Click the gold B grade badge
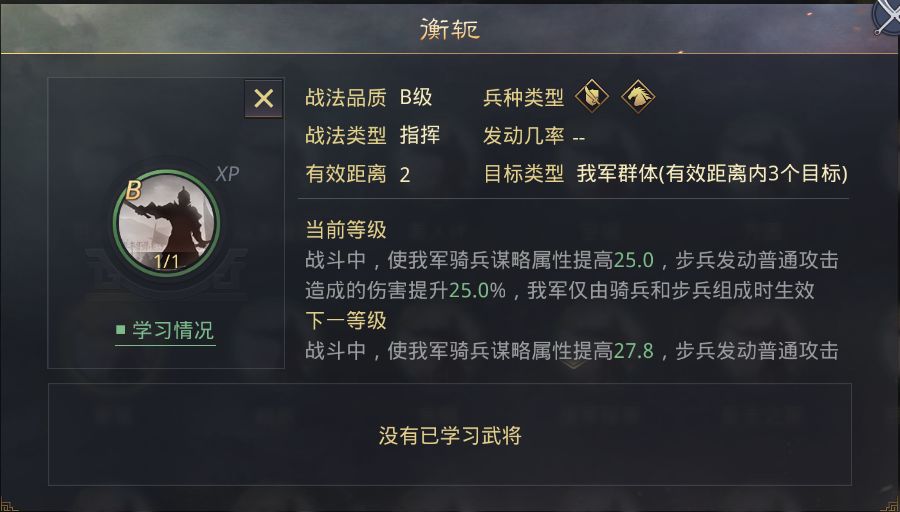This screenshot has height=512, width=900. [x=133, y=190]
